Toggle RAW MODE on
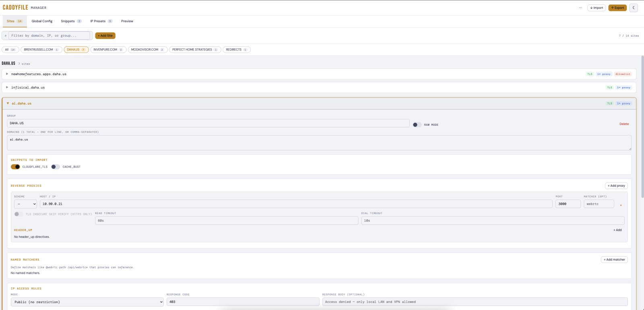644x310 pixels. click(x=417, y=125)
